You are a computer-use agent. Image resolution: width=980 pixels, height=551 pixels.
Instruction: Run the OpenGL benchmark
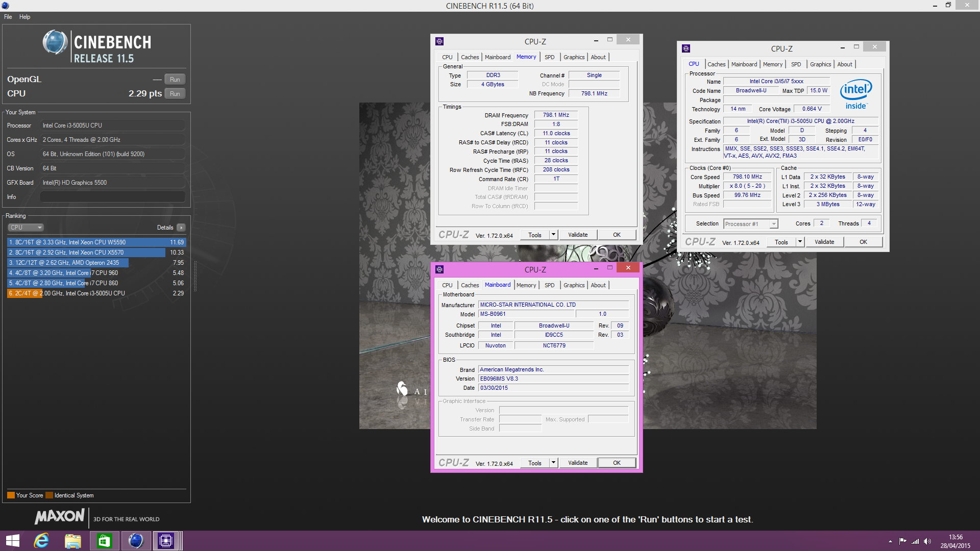pos(175,80)
